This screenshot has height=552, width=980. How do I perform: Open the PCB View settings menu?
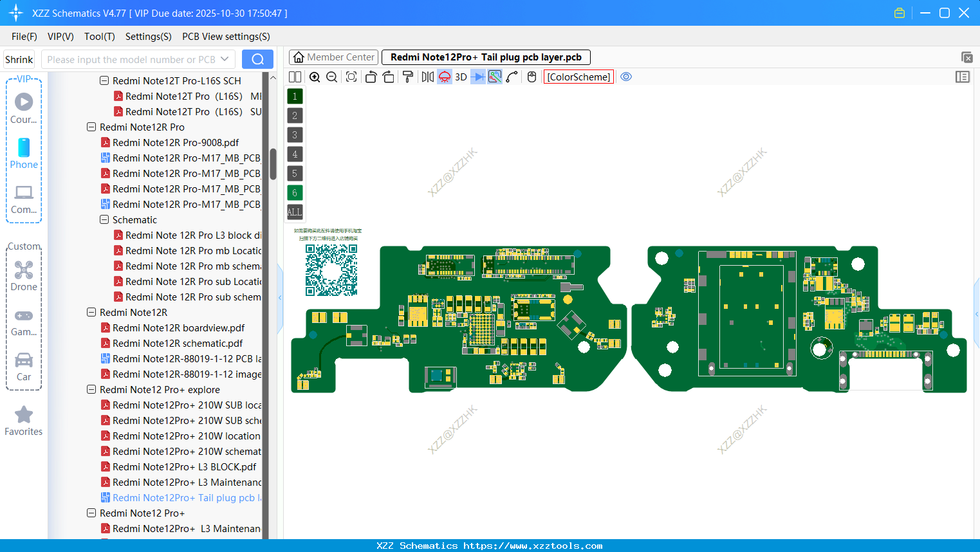[225, 37]
